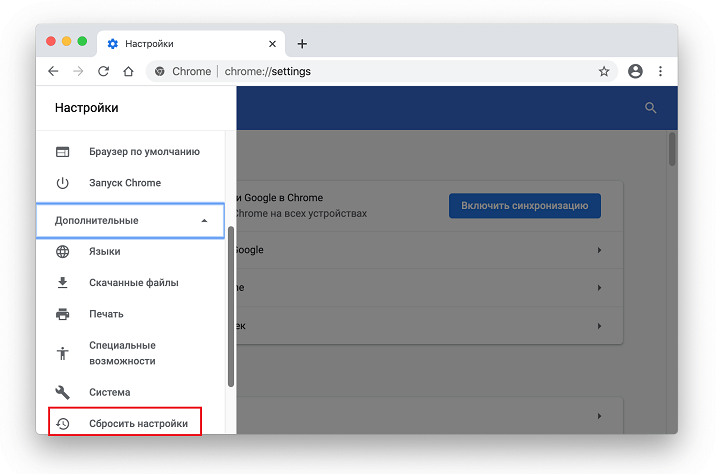The height and width of the screenshot is (474, 720).
Task: Open Chrome three-dot menu
Action: click(660, 71)
